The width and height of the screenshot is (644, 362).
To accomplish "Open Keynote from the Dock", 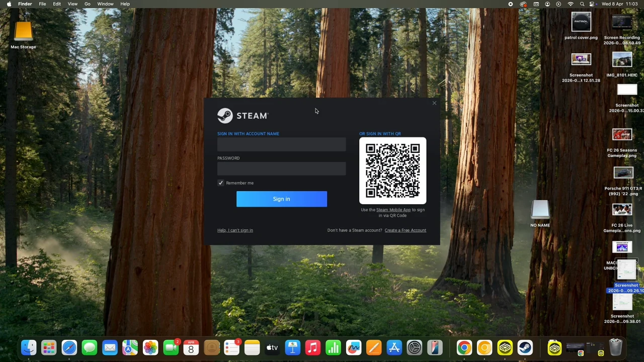I will [x=293, y=347].
